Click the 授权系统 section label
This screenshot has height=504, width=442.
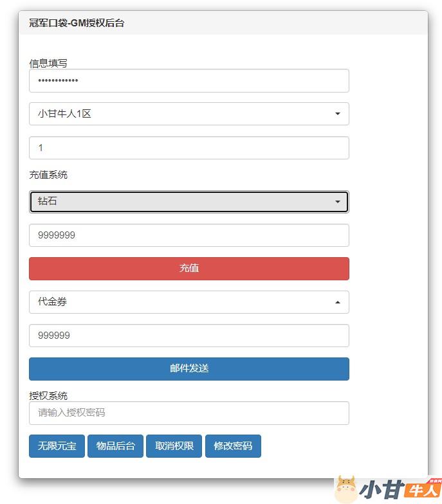pyautogui.click(x=48, y=395)
